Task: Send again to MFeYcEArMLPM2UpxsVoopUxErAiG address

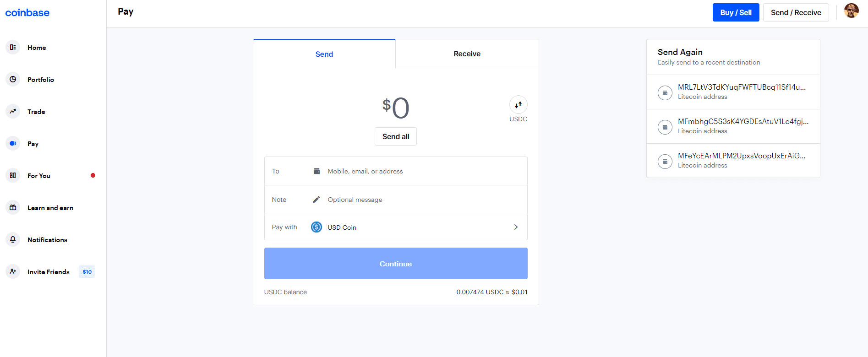Action: pyautogui.click(x=733, y=161)
